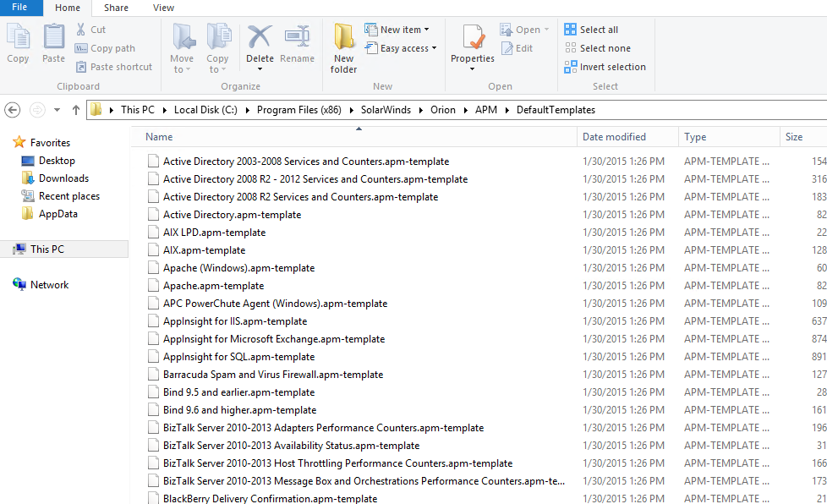Click This PC in the address bar

(138, 110)
